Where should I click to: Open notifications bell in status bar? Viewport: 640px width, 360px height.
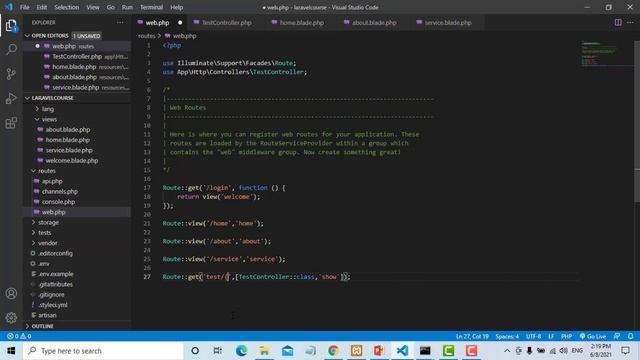click(x=631, y=336)
